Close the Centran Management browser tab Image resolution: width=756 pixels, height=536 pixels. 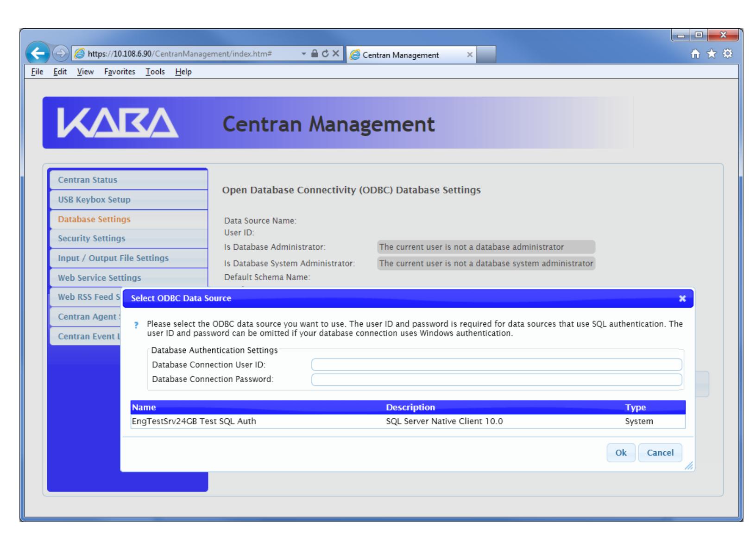pos(470,55)
